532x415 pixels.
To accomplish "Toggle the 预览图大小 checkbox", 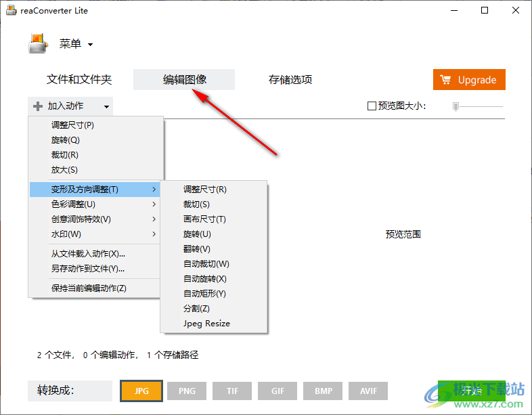I will pyautogui.click(x=372, y=106).
